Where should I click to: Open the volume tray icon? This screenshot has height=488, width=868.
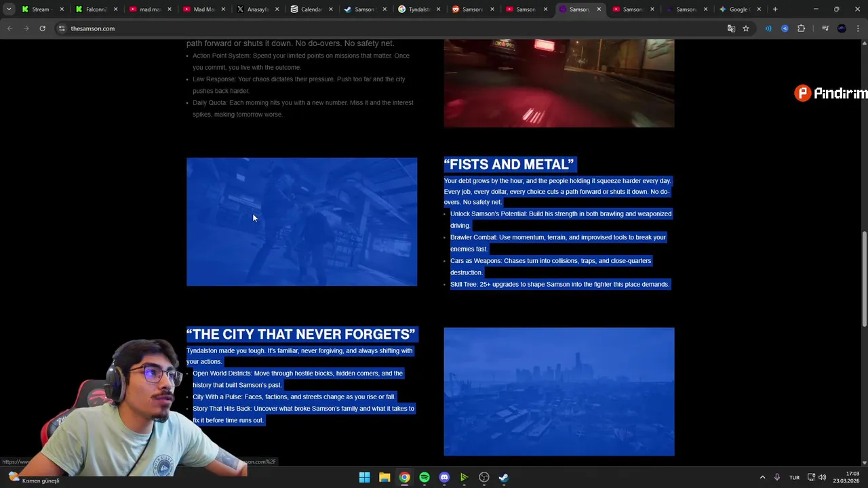tap(822, 477)
